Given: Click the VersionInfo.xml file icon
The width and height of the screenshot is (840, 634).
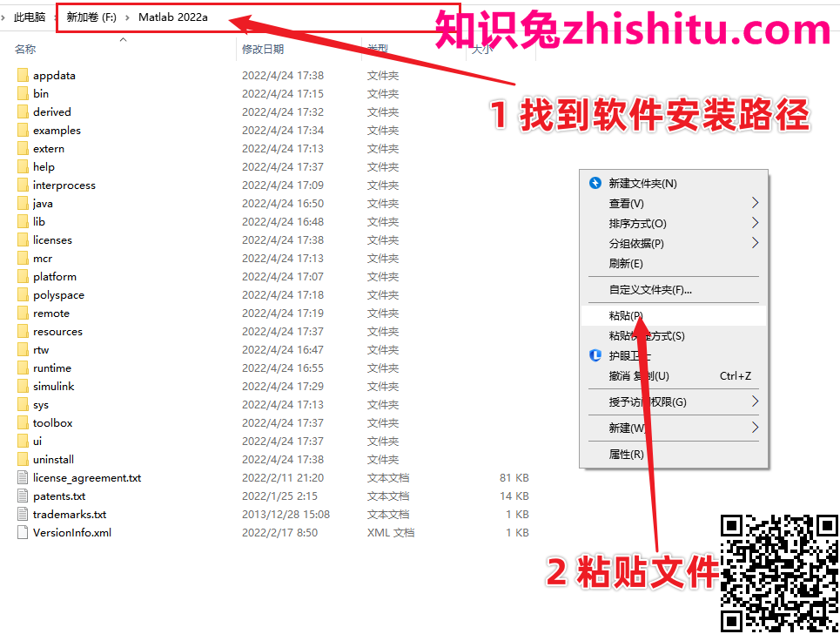Looking at the screenshot, I should click(x=23, y=532).
